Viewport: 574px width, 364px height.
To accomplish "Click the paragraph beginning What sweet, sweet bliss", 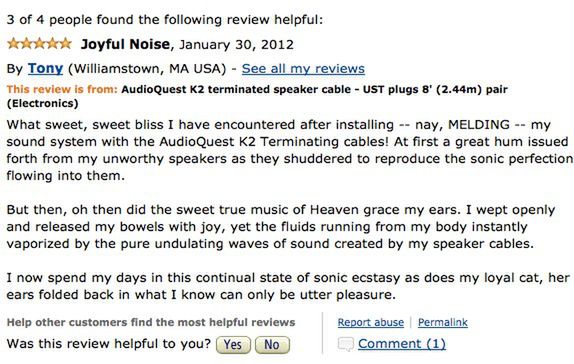I will (290, 150).
